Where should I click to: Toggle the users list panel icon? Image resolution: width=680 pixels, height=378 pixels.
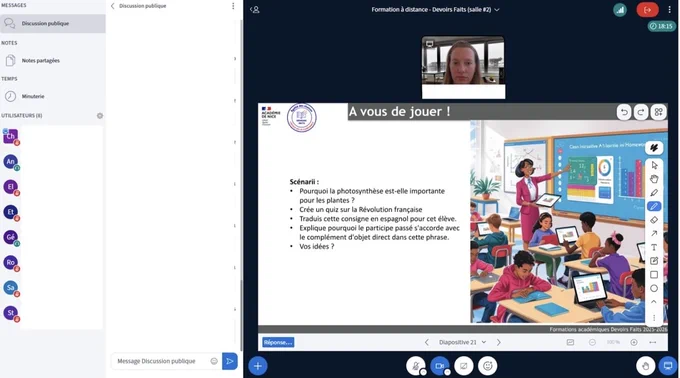point(255,10)
